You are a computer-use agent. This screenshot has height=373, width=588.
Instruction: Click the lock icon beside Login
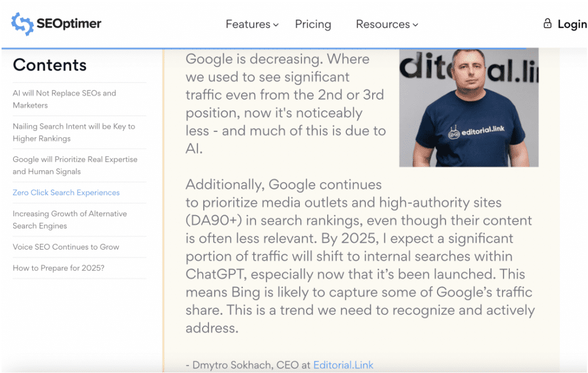coord(547,24)
